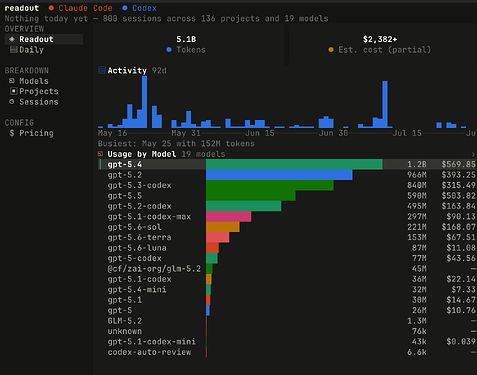Screen dimensions: 477x375
Task: Click the Sessions clock icon
Action: [12, 102]
